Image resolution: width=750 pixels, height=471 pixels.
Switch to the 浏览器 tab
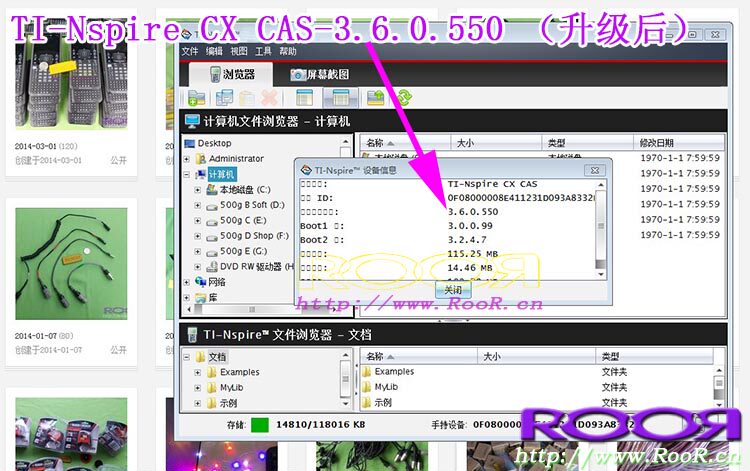point(232,74)
